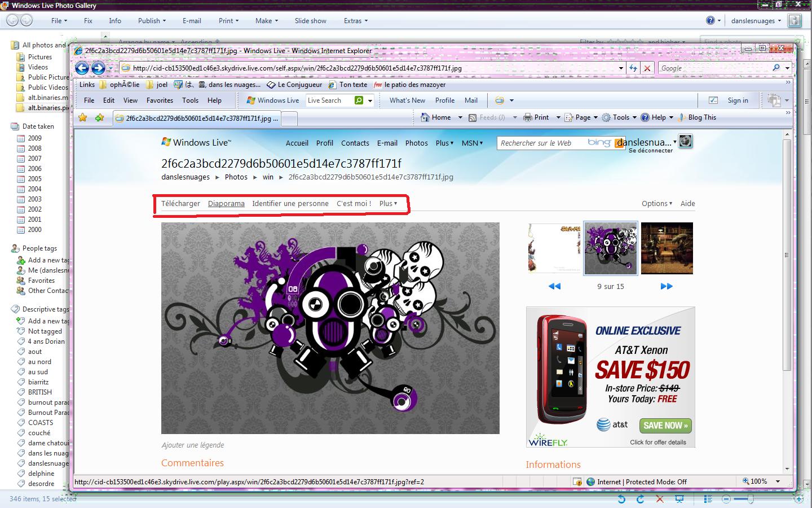The height and width of the screenshot is (508, 812).
Task: Delete selected items with the red X in Photo Gallery
Action: [x=660, y=499]
